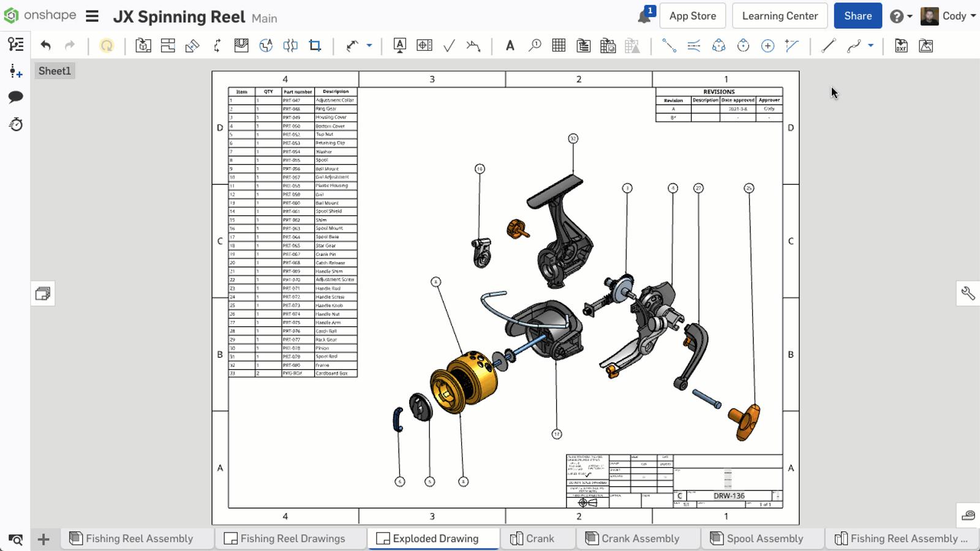980x551 pixels.
Task: Toggle the Comments panel speech bubble
Action: pyautogui.click(x=16, y=97)
